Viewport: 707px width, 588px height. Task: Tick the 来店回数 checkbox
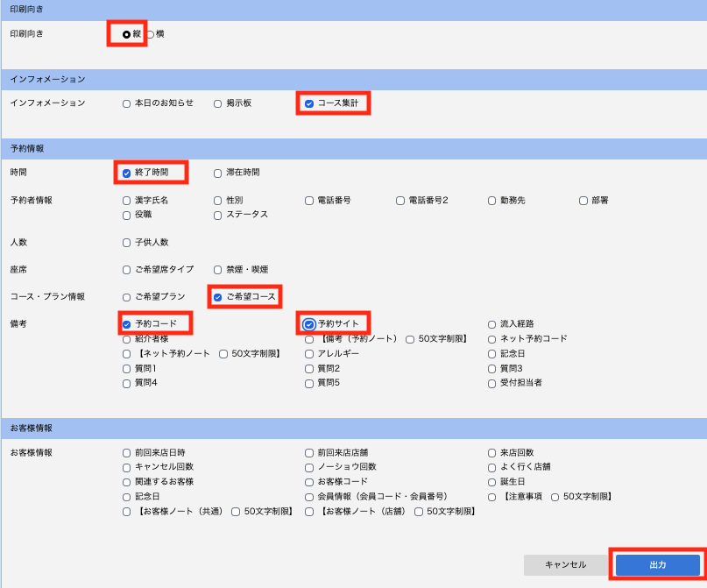click(491, 453)
